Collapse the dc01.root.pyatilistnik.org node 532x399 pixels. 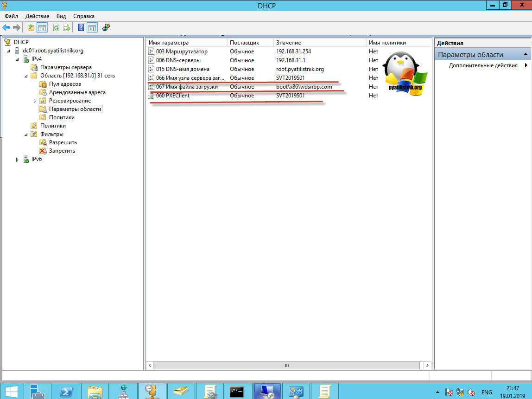click(x=9, y=51)
